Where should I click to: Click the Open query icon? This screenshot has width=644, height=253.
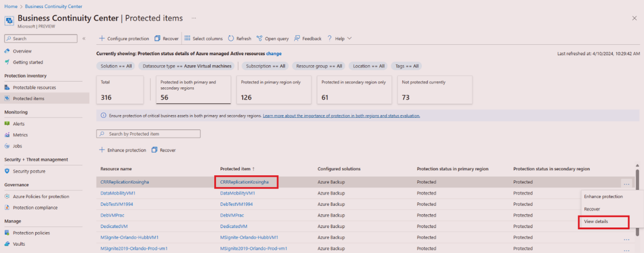(259, 39)
